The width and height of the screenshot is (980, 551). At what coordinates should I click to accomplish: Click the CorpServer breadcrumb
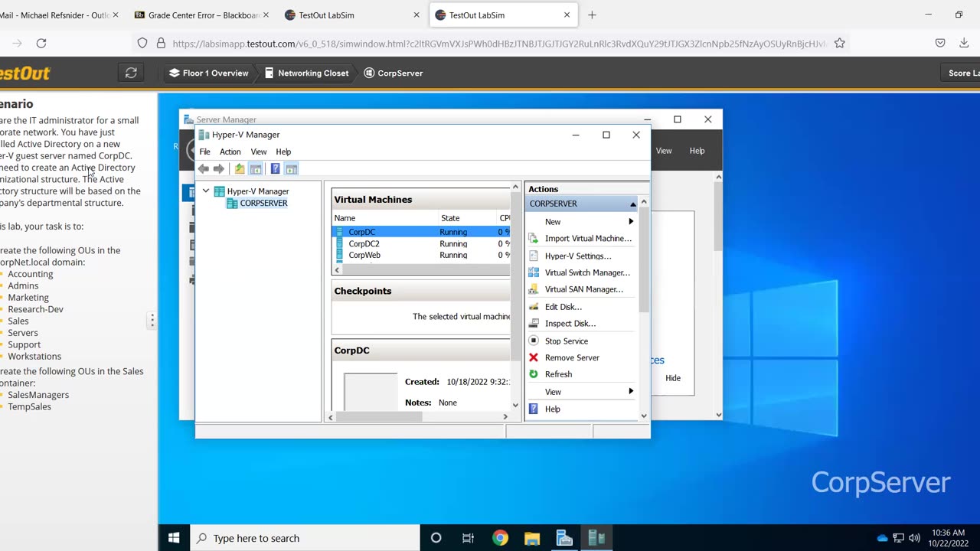click(394, 73)
